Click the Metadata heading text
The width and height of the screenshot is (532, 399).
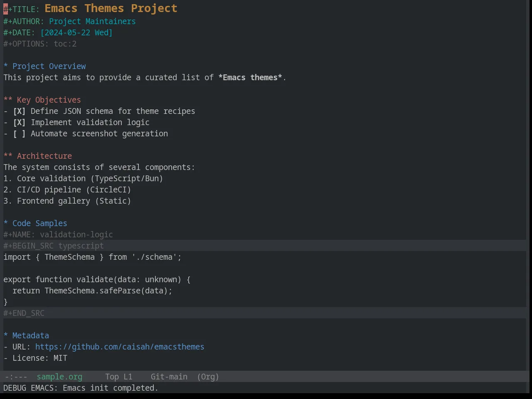pos(31,336)
